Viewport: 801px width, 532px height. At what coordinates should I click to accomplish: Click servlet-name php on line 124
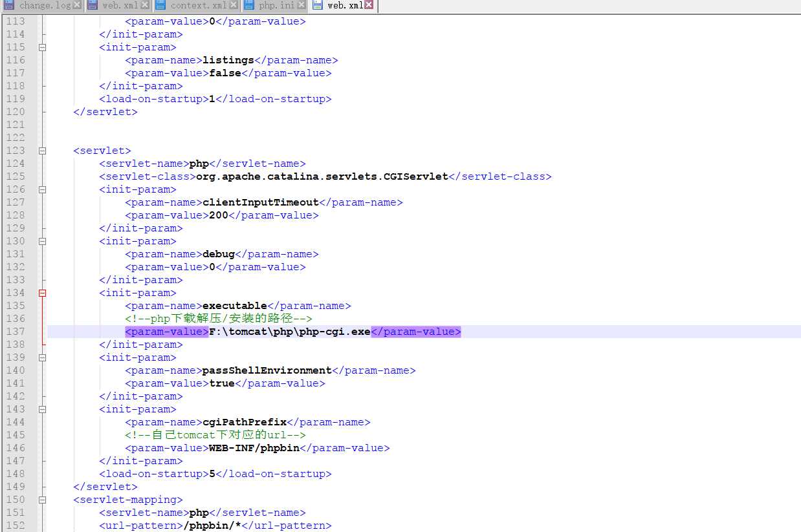point(199,164)
